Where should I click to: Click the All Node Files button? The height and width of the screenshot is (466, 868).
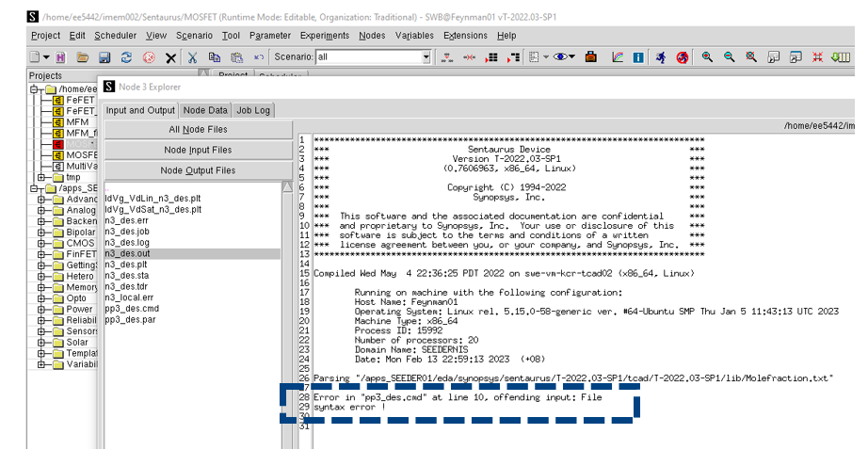198,130
